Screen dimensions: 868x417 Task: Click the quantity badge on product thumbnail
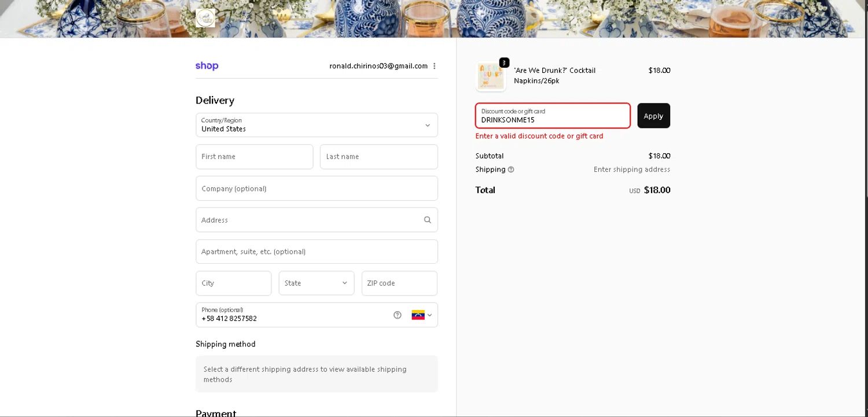pos(504,62)
